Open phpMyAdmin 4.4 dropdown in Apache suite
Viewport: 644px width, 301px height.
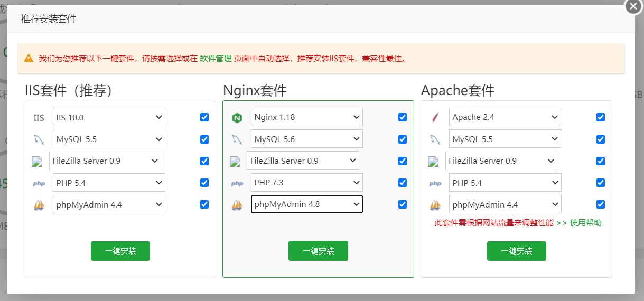tap(505, 204)
